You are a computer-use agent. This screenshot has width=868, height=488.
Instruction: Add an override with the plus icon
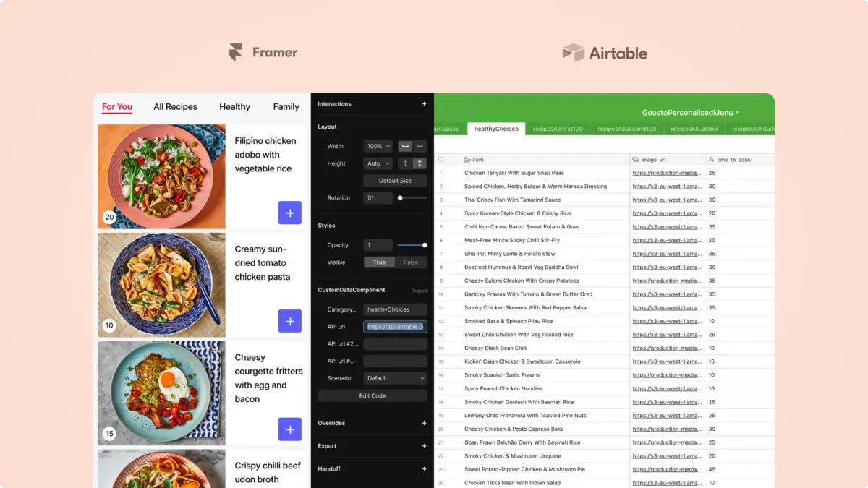pos(425,423)
